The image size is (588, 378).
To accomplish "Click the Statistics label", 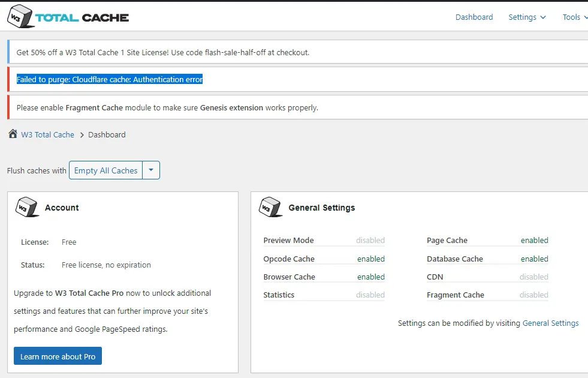I will (279, 295).
